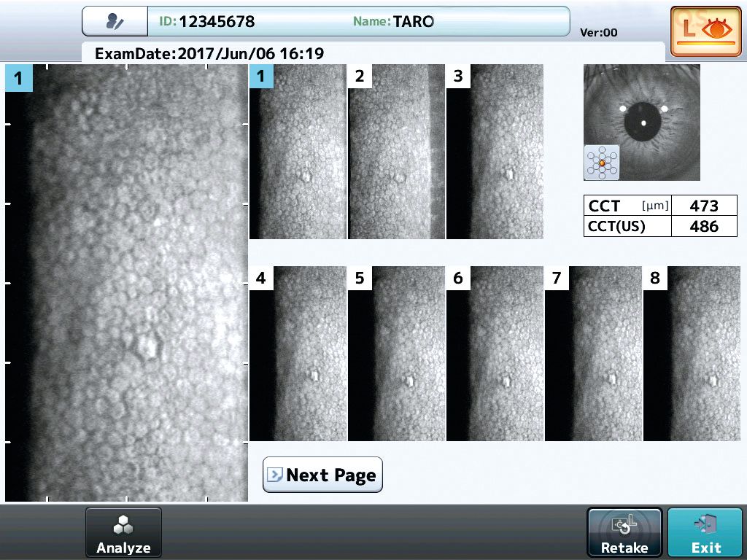The width and height of the screenshot is (747, 560).
Task: Select endothelium thumbnail number 1
Action: click(298, 152)
